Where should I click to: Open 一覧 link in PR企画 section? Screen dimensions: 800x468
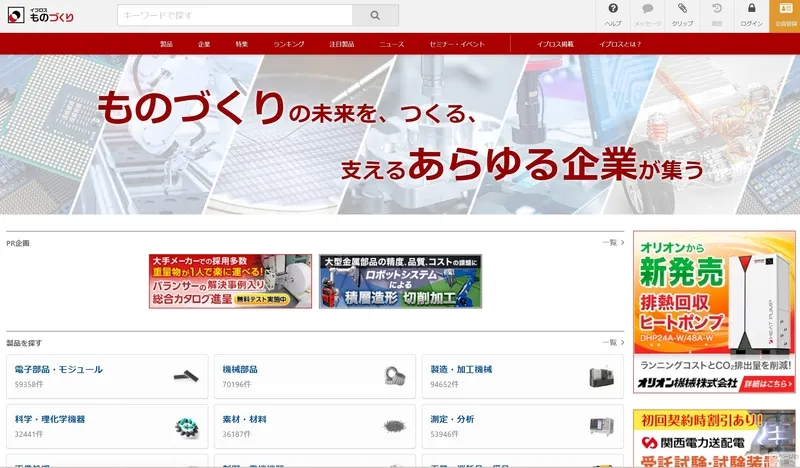(613, 242)
